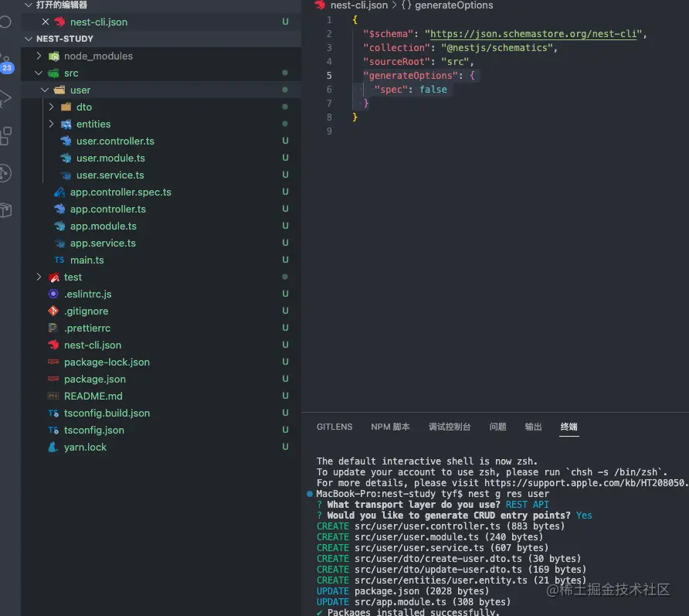Image resolution: width=689 pixels, height=616 pixels.
Task: Click the nest-cli.json icon in open editors
Action: click(x=59, y=22)
